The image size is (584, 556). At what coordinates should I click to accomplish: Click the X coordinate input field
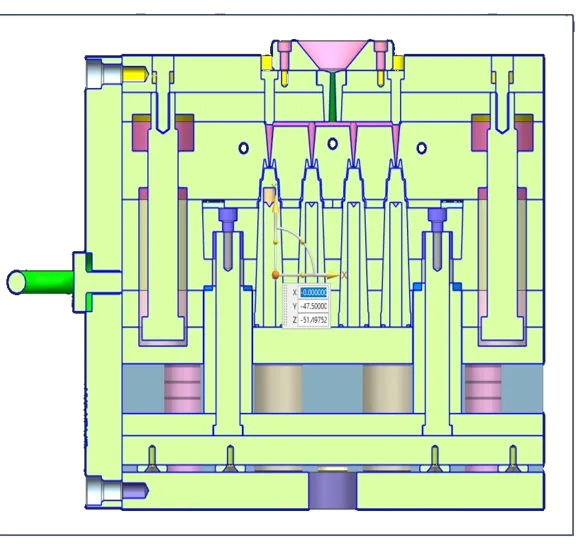tap(313, 292)
